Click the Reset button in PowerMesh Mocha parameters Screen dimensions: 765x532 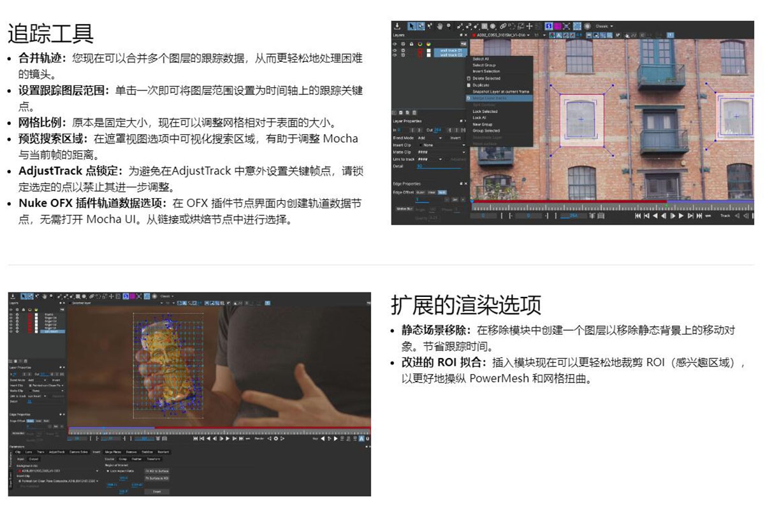pyautogui.click(x=157, y=492)
